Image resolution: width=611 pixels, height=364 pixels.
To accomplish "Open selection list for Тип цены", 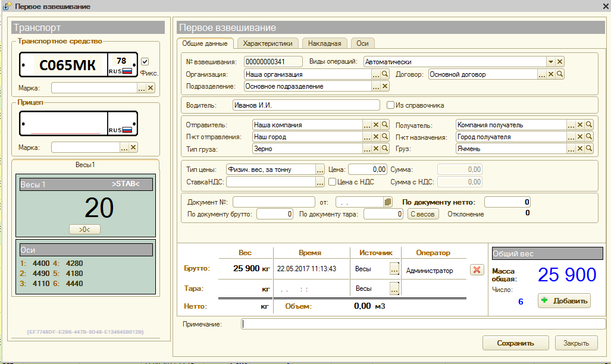I will point(319,170).
